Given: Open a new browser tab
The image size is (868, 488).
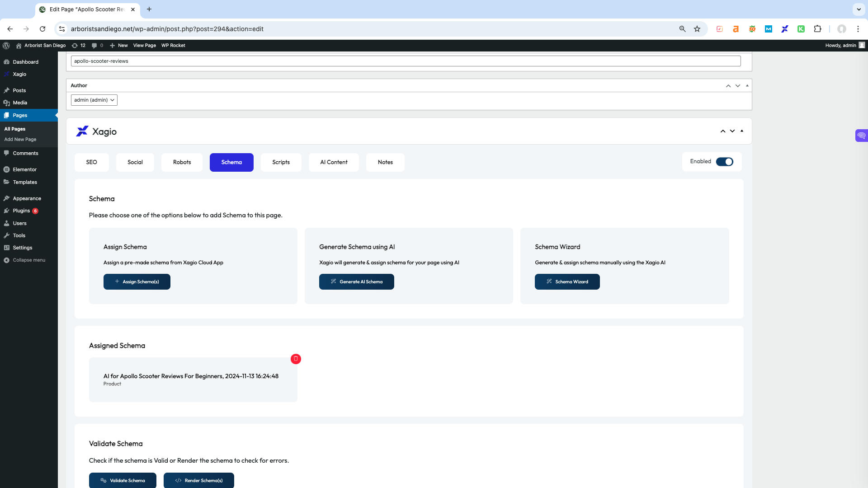Looking at the screenshot, I should (149, 9).
